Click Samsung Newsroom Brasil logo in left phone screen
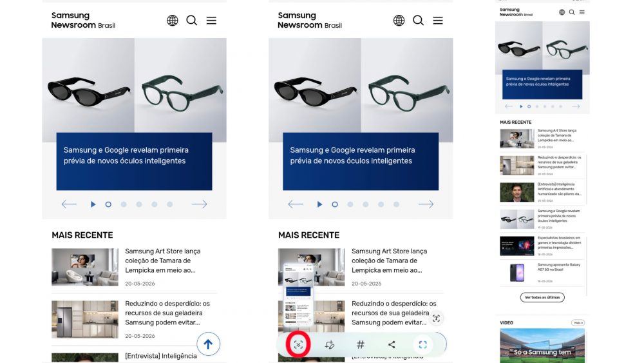 pyautogui.click(x=83, y=20)
